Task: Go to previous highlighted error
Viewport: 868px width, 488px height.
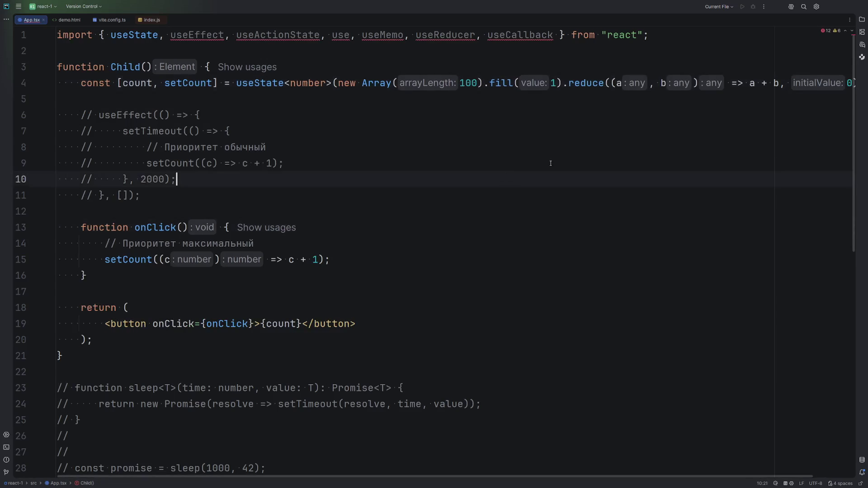Action: pyautogui.click(x=845, y=31)
